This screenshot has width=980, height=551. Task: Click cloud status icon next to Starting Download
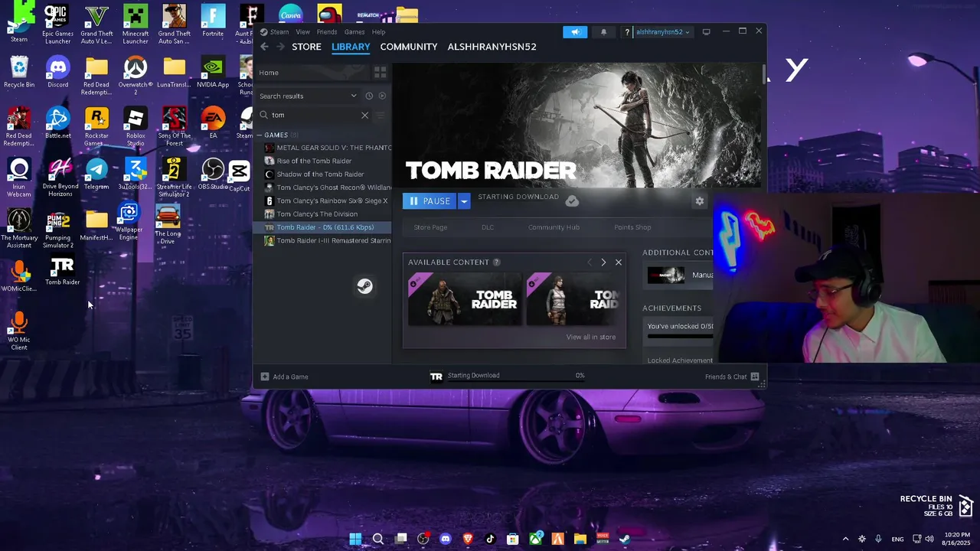point(572,201)
